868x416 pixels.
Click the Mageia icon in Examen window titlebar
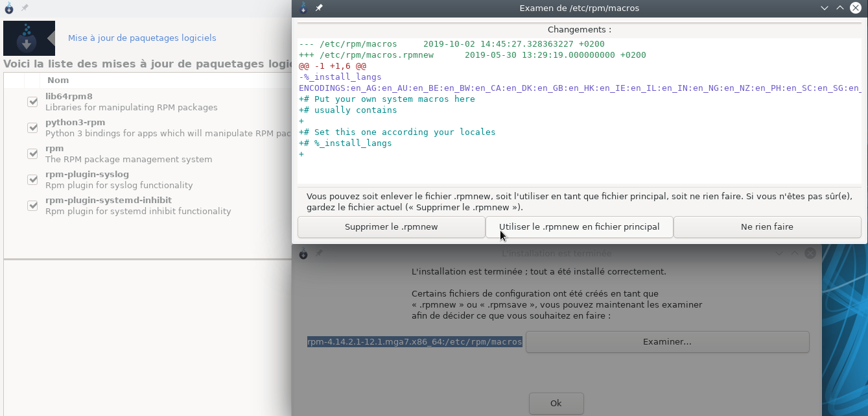click(303, 8)
